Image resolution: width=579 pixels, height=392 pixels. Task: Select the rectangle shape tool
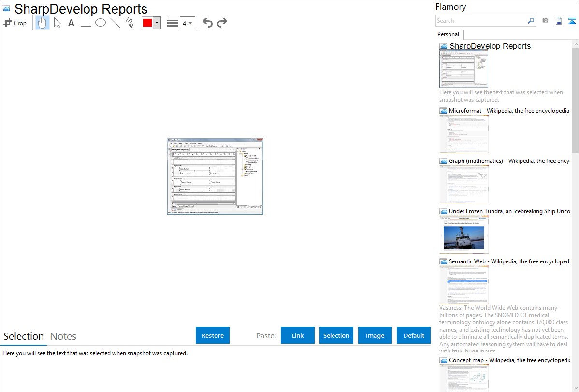tap(86, 23)
